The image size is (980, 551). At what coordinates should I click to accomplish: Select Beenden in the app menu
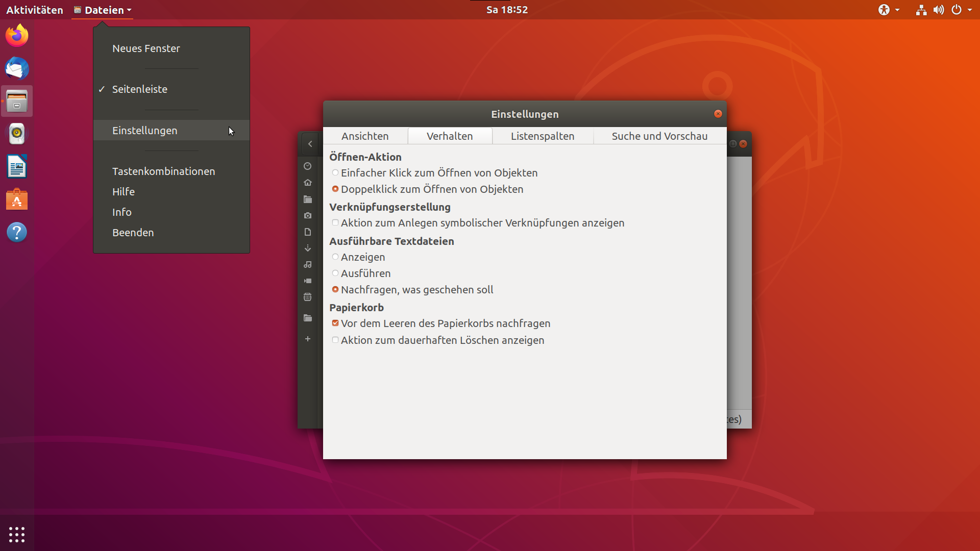[171, 233]
